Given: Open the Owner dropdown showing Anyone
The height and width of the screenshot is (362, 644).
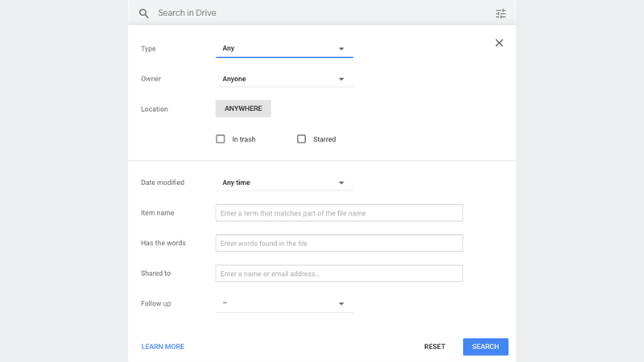Looking at the screenshot, I should tap(284, 79).
